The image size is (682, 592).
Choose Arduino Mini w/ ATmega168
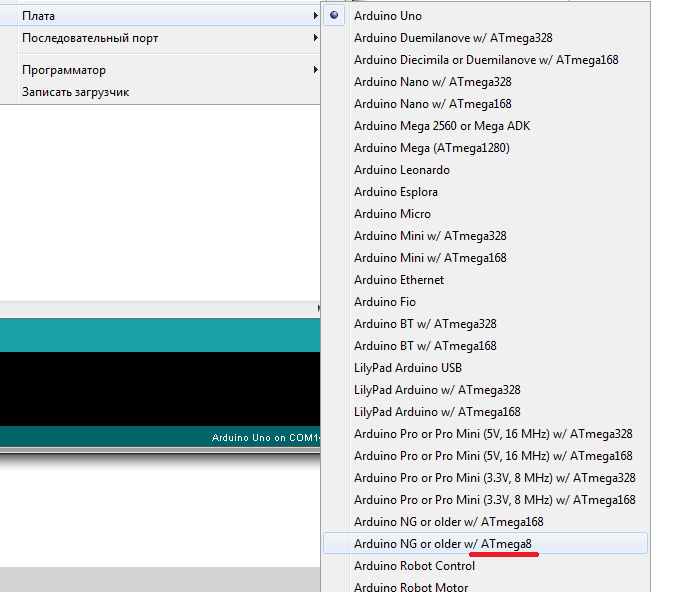point(485,258)
